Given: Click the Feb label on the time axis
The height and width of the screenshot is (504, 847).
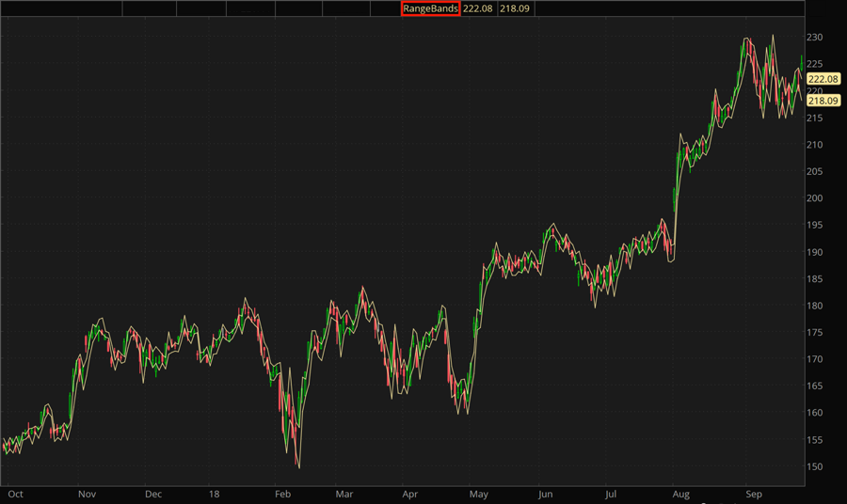Looking at the screenshot, I should pos(281,493).
